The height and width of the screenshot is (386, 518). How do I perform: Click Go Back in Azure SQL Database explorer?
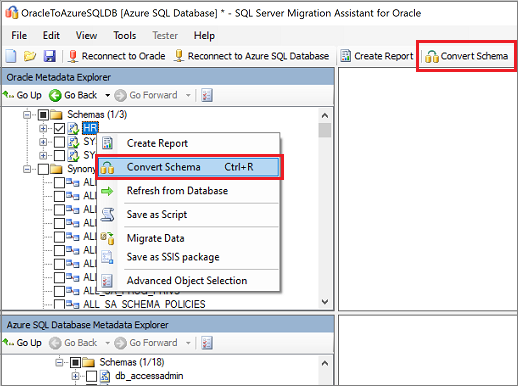click(x=74, y=343)
